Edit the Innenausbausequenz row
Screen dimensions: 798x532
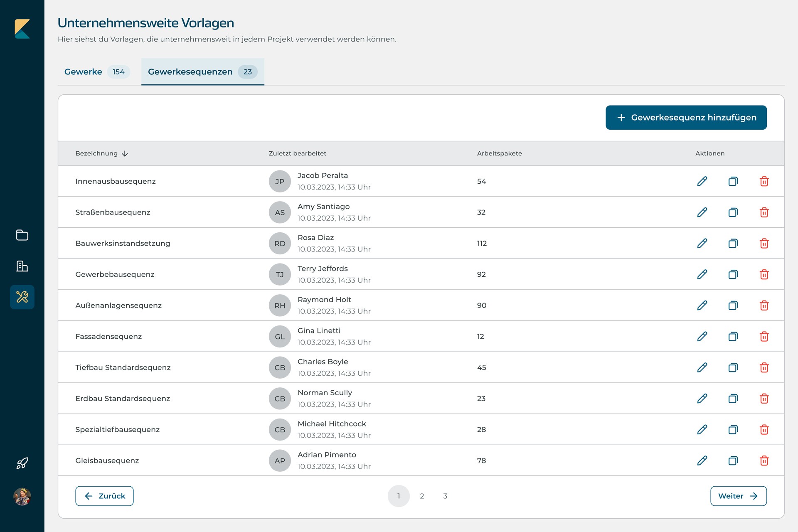coord(702,181)
